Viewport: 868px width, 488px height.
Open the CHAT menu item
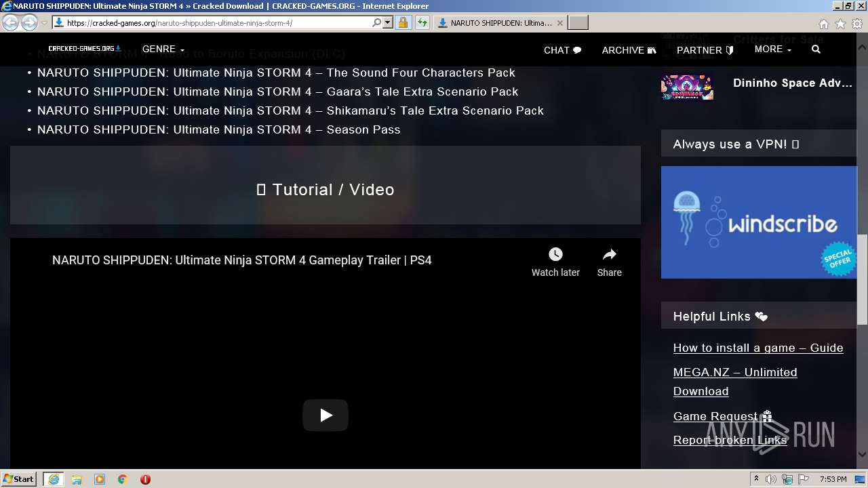pos(562,50)
